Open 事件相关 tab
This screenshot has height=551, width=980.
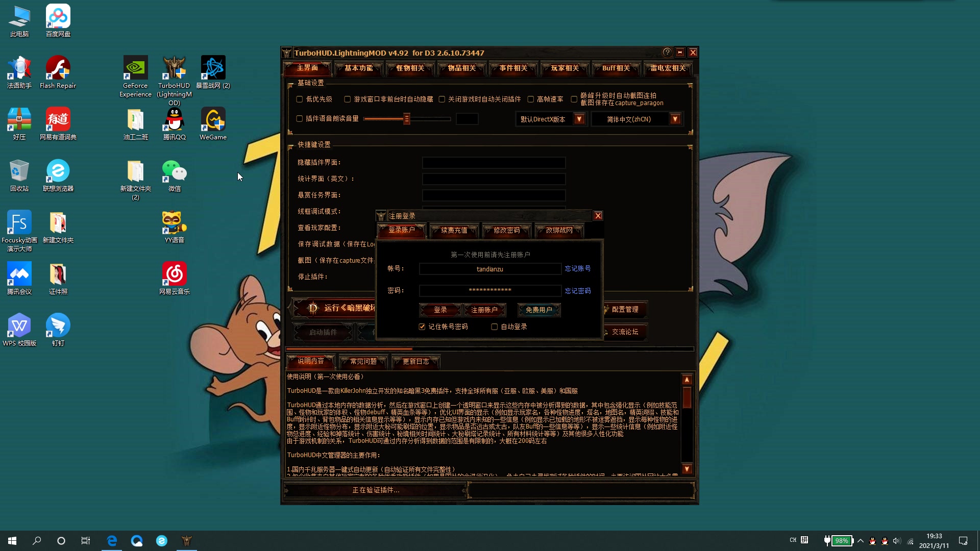(x=513, y=68)
